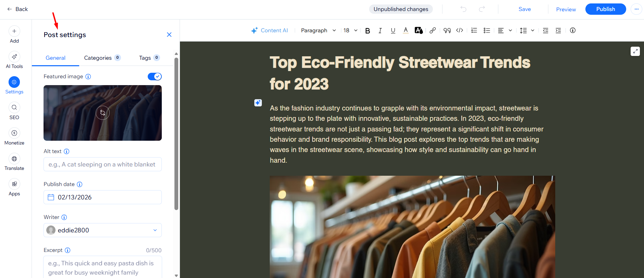644x278 pixels.
Task: Show info about Featured image
Action: tap(88, 77)
